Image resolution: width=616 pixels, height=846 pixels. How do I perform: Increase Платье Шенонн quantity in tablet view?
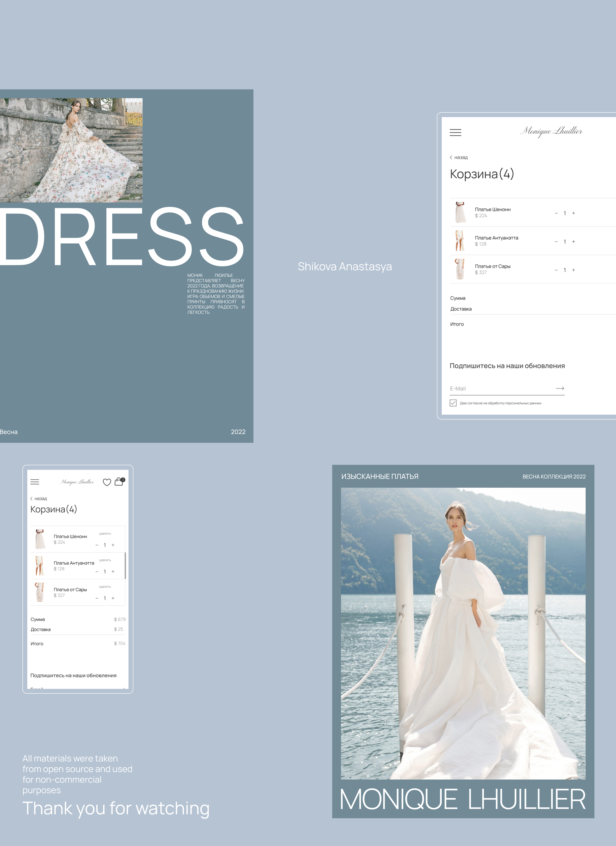click(574, 213)
